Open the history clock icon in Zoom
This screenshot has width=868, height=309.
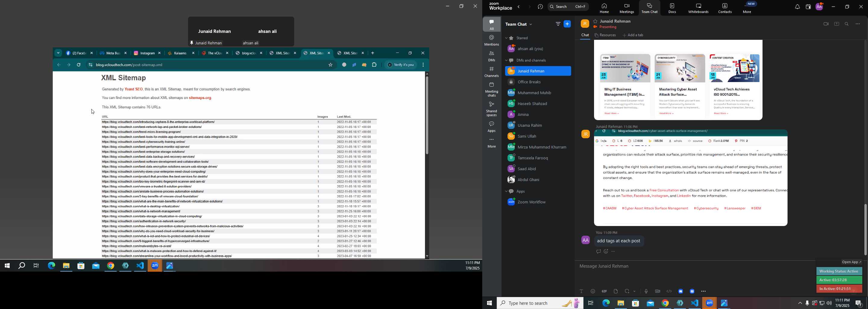coord(540,7)
